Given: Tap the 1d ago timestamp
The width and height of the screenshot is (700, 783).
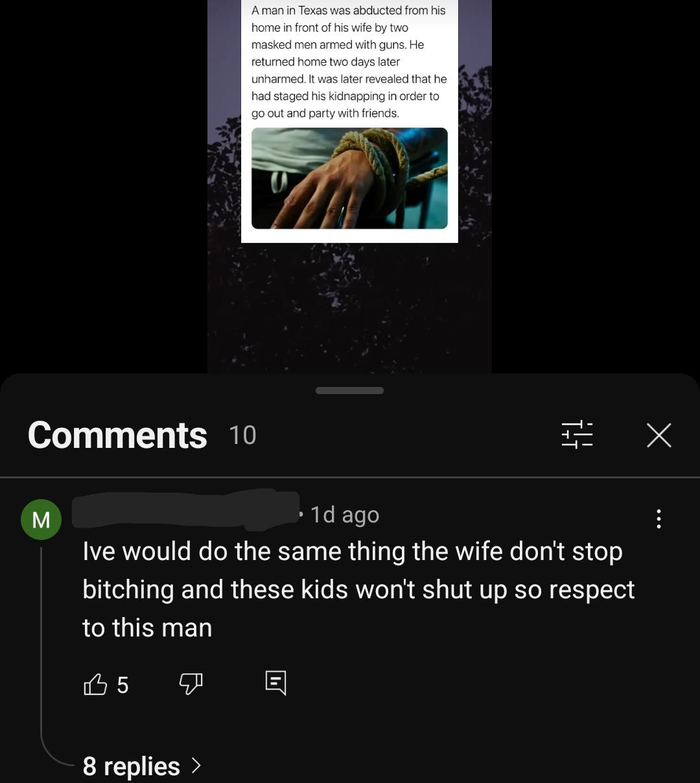Looking at the screenshot, I should click(x=344, y=515).
